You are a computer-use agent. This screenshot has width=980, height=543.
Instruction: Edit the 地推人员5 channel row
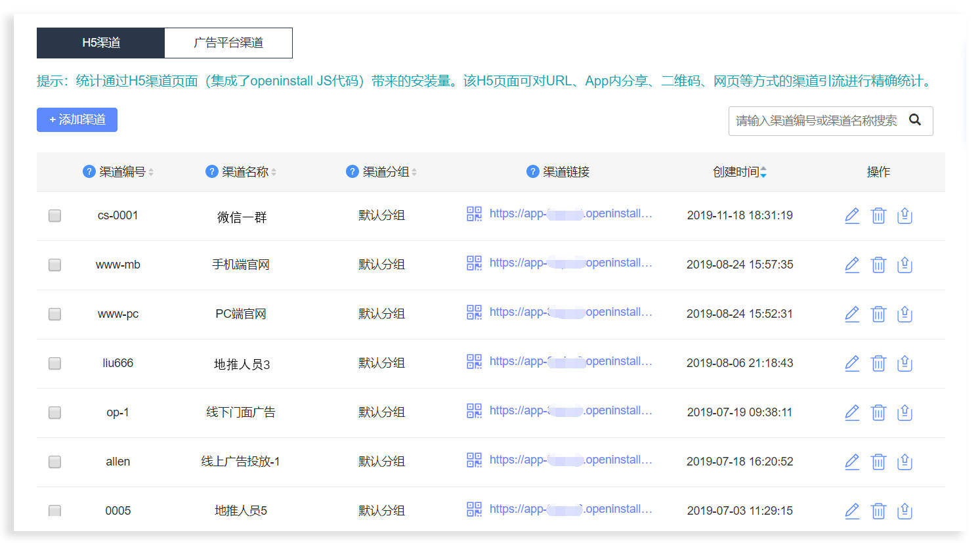[851, 510]
